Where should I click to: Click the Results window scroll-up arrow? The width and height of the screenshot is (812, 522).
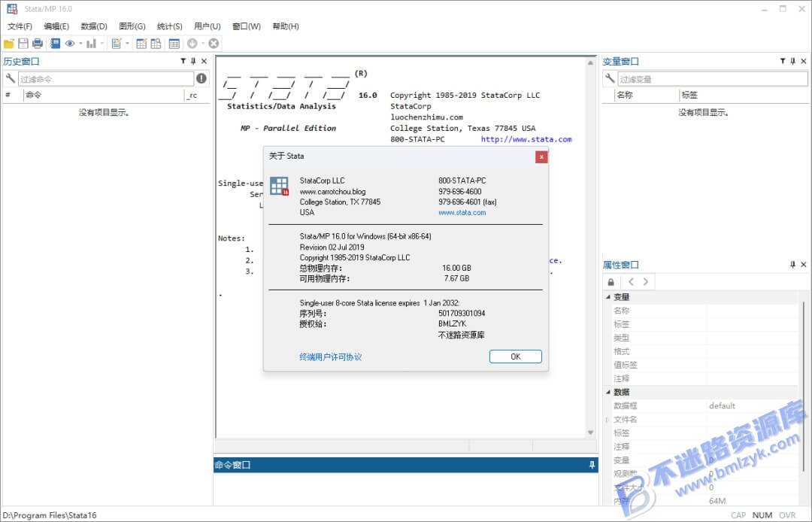590,62
